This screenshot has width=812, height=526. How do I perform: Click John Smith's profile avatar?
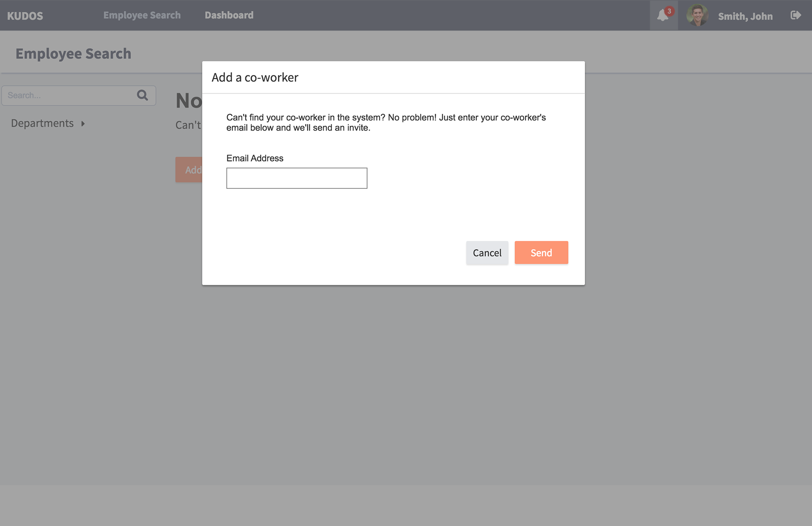click(697, 16)
